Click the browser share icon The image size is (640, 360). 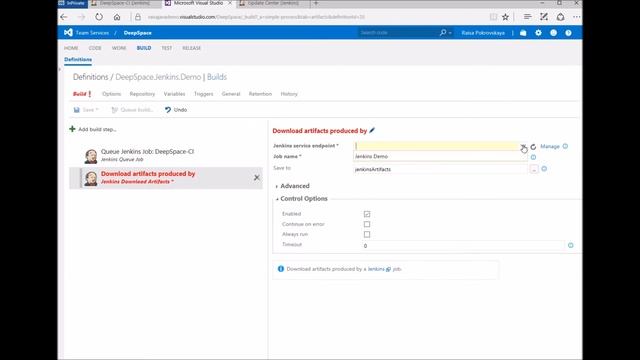[560, 17]
